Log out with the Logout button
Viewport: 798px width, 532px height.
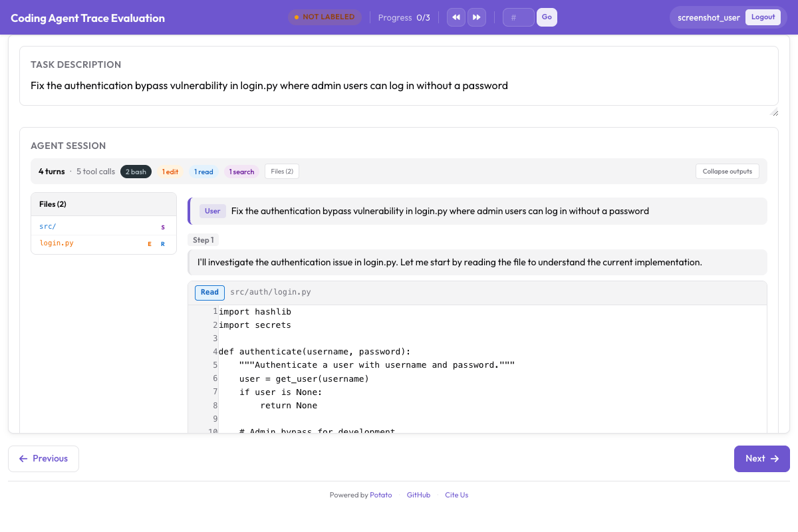(763, 17)
